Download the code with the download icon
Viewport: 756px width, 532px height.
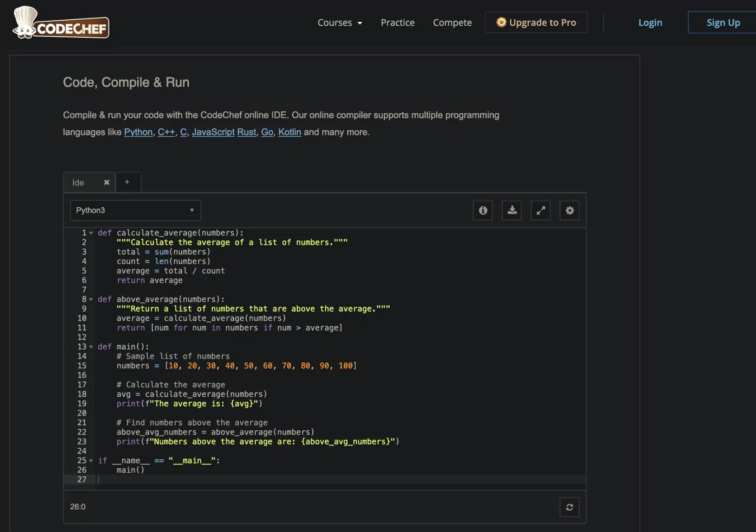(512, 210)
